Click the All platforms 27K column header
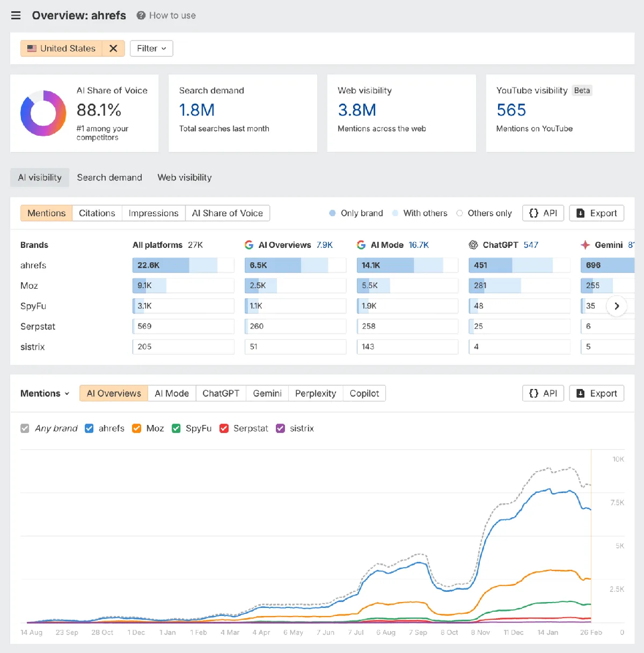644x653 pixels. 167,245
